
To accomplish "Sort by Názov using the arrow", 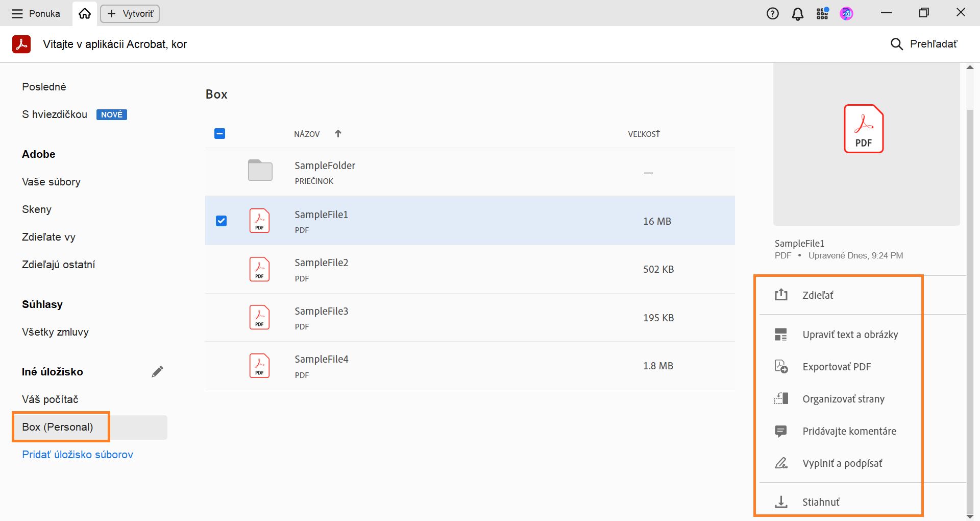I will (338, 134).
